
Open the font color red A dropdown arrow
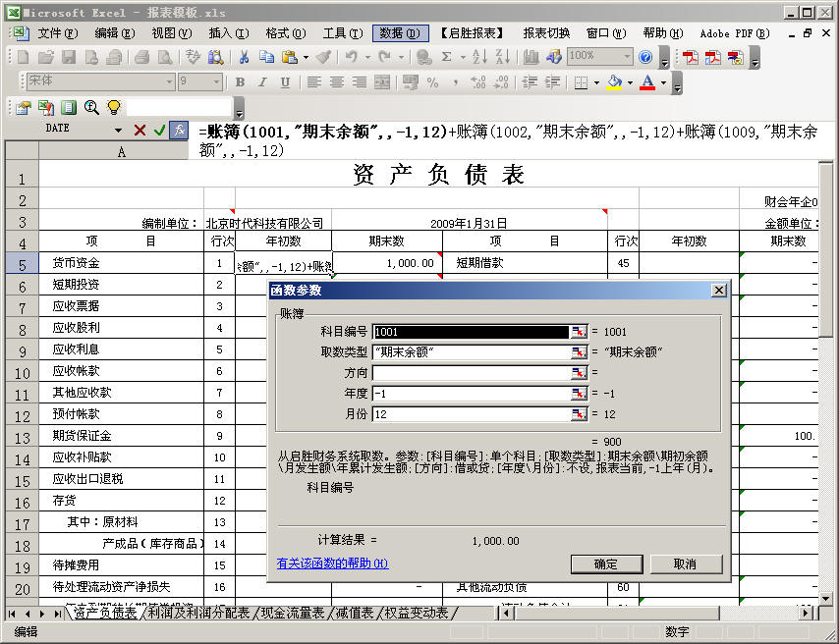(663, 82)
